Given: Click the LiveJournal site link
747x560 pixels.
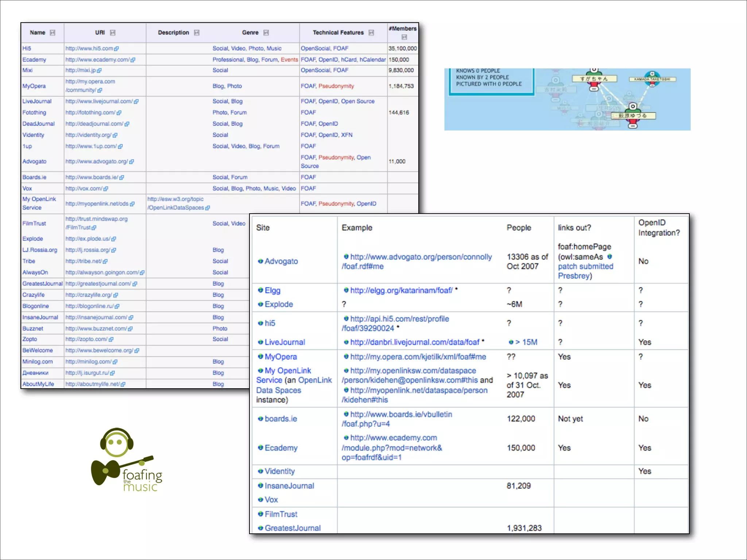Looking at the screenshot, I should pos(285,342).
